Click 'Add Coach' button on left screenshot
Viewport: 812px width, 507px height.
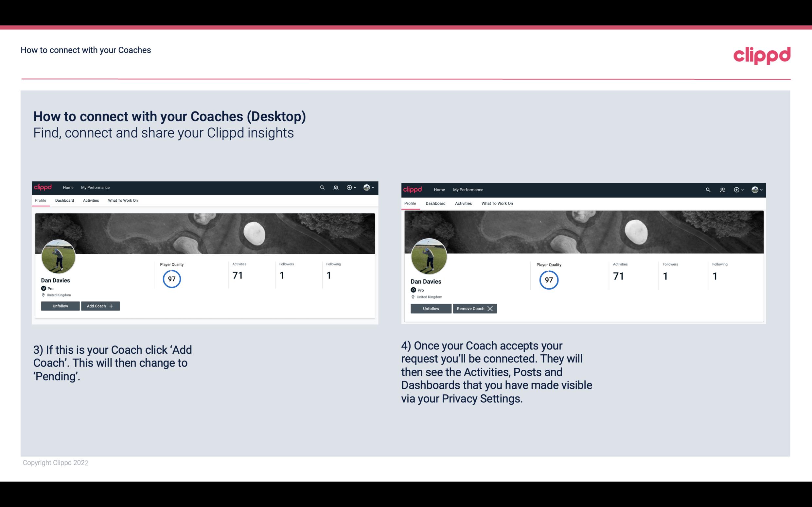point(99,306)
